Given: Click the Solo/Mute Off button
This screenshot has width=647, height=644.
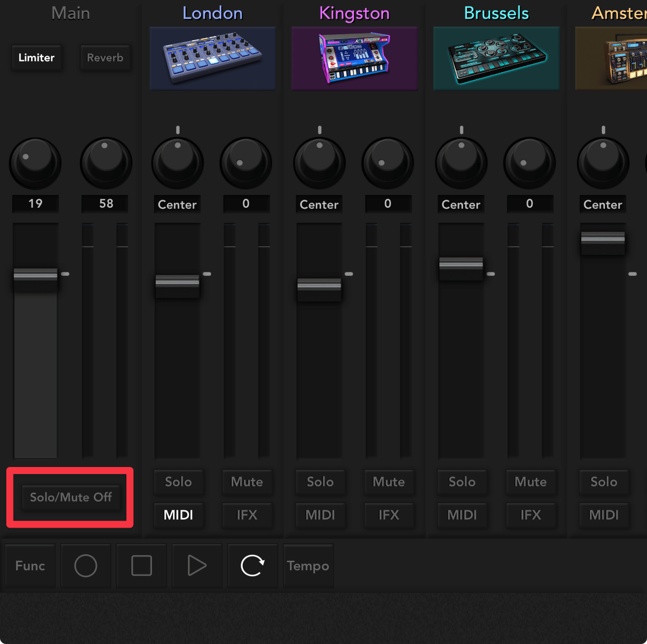Looking at the screenshot, I should pyautogui.click(x=71, y=498).
